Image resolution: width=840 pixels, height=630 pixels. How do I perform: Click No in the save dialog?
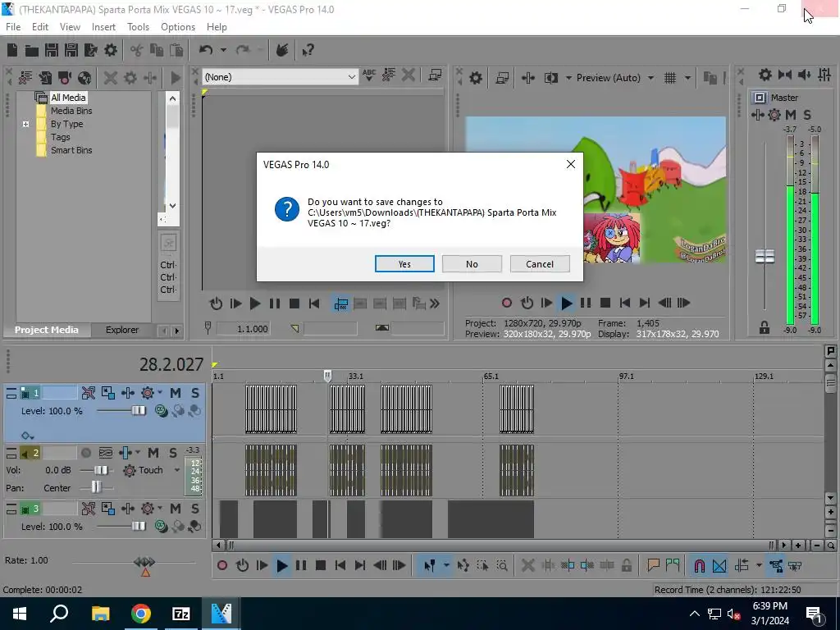(472, 263)
